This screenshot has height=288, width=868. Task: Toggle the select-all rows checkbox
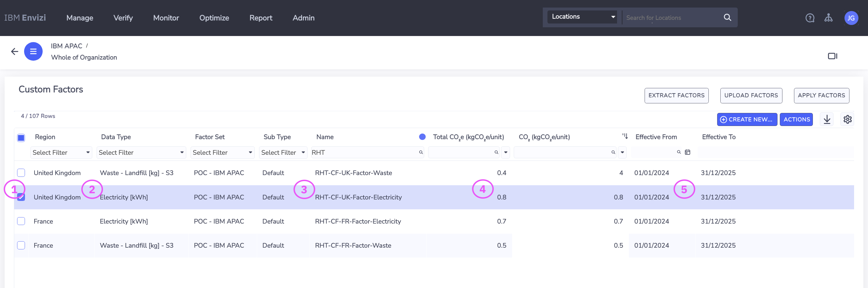tap(21, 138)
